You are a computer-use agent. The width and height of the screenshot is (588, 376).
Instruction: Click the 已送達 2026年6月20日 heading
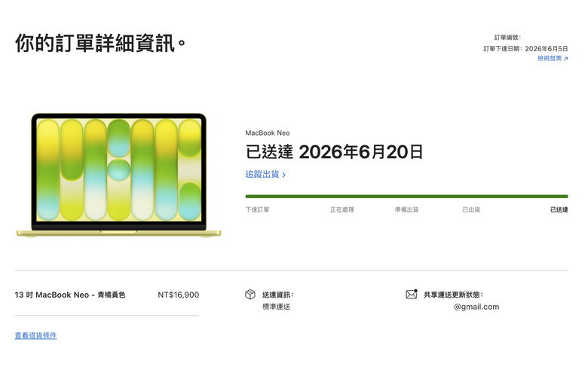point(334,151)
